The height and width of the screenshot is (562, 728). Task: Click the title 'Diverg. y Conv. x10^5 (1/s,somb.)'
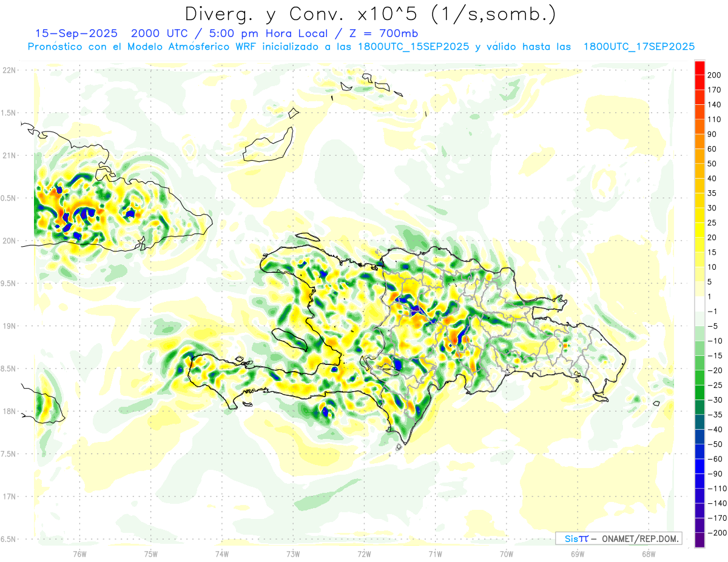coord(370,14)
